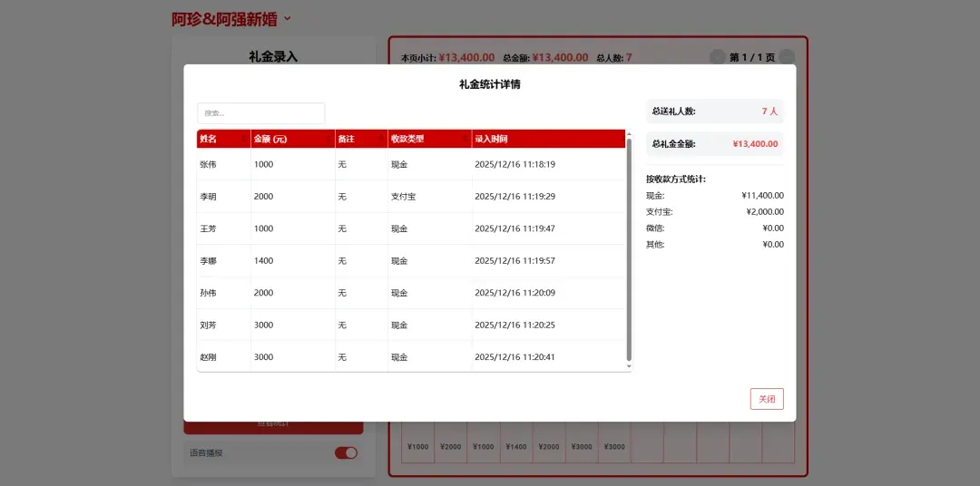Click the 礼金录入 heading behind dialog
The image size is (980, 486).
coord(273,56)
